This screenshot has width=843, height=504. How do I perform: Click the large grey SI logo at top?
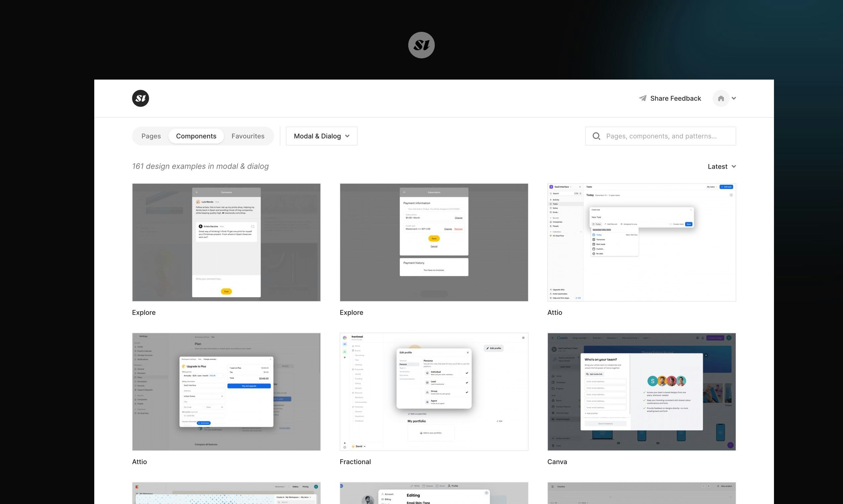421,45
